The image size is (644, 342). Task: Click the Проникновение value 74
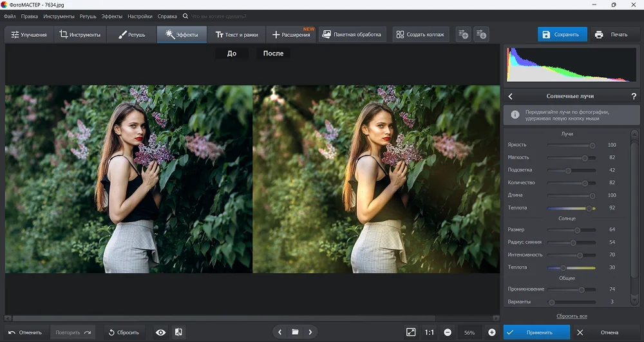point(612,289)
